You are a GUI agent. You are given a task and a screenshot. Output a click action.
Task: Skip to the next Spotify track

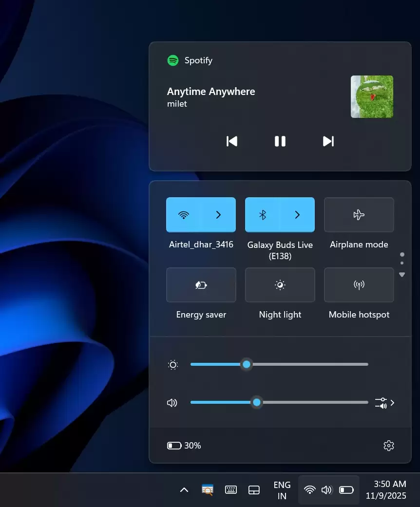point(328,141)
